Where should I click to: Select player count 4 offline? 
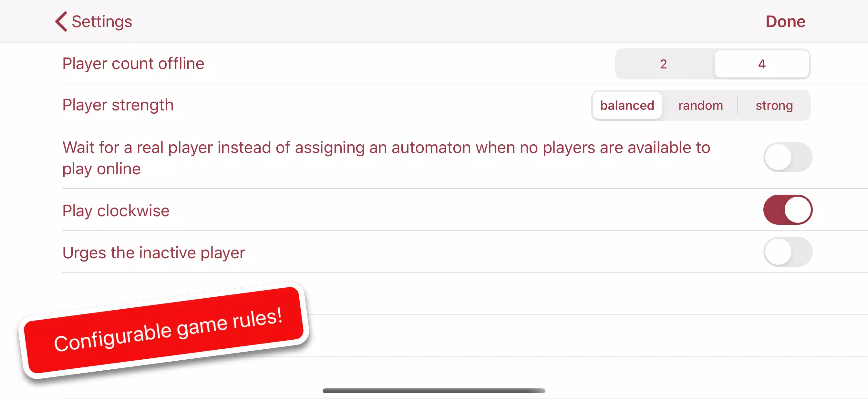[x=761, y=64]
